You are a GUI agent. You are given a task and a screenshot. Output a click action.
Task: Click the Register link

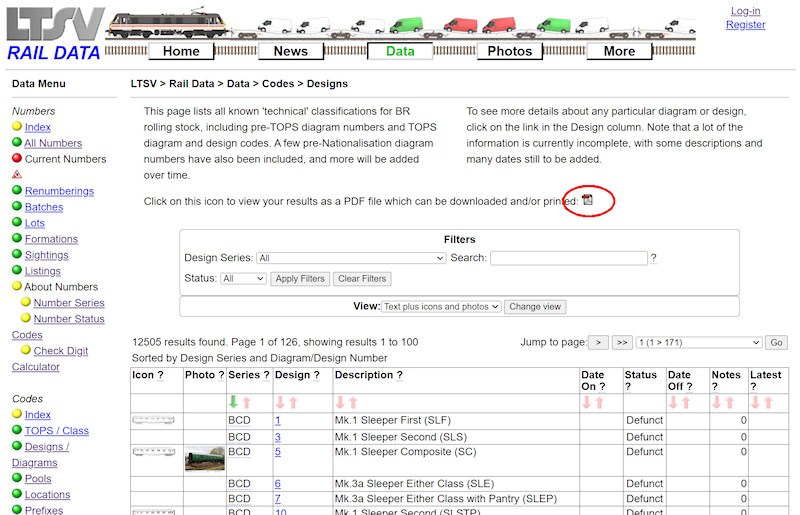tap(745, 25)
